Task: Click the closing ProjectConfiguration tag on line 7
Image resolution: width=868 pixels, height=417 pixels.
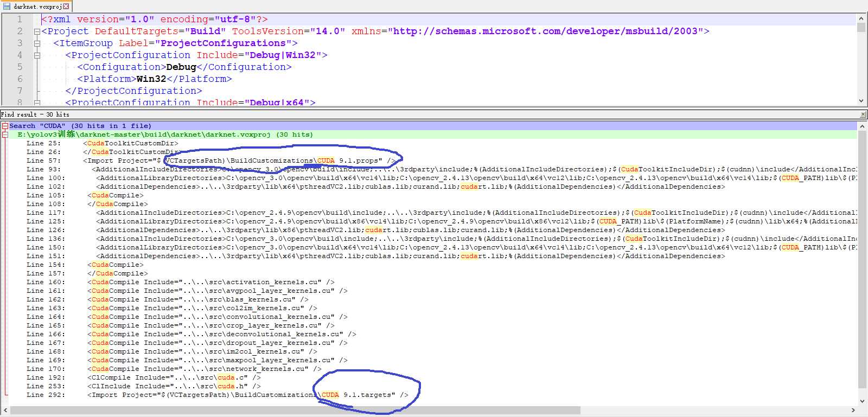Action: pos(133,91)
